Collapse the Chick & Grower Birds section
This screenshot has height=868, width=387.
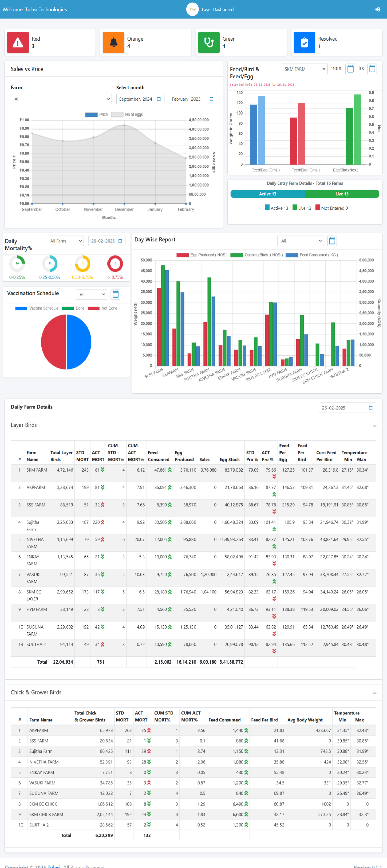[x=374, y=693]
